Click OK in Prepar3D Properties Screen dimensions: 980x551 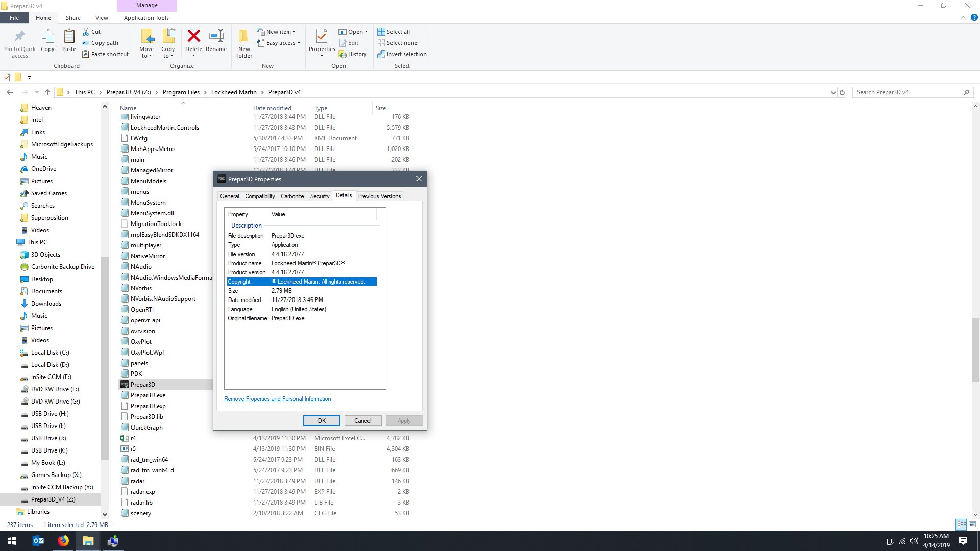click(322, 421)
